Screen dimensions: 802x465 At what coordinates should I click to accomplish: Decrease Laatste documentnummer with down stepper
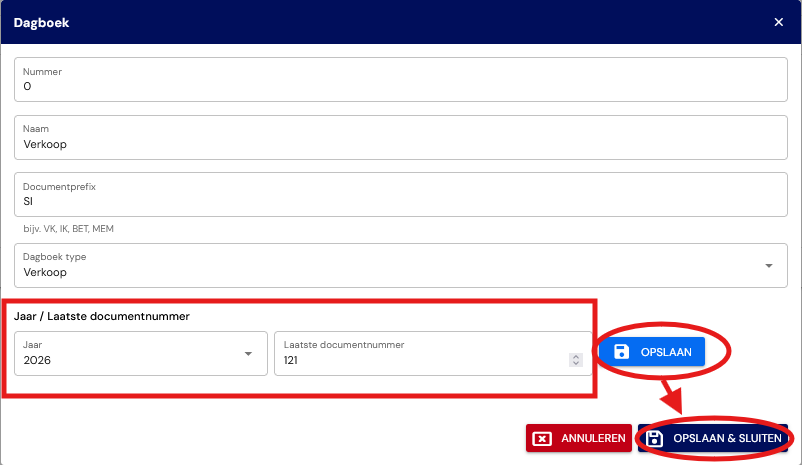[576, 363]
